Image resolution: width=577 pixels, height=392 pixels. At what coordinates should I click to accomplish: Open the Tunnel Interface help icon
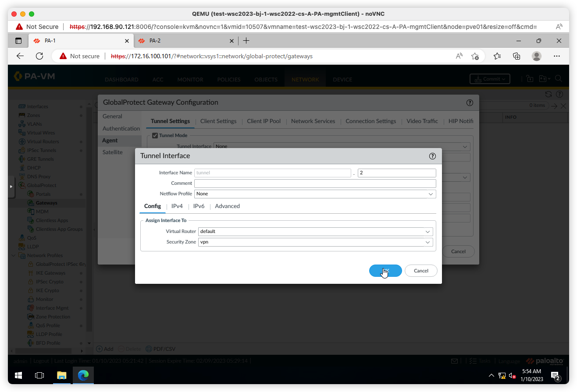click(432, 156)
